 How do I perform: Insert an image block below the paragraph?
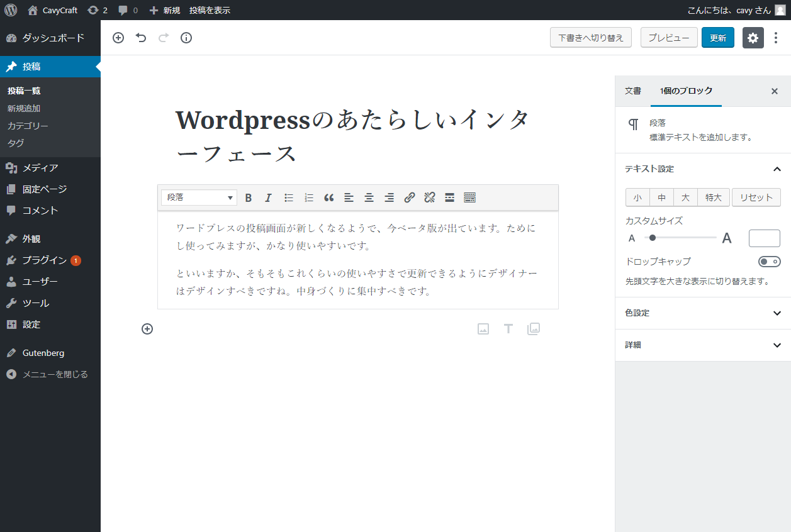(483, 328)
